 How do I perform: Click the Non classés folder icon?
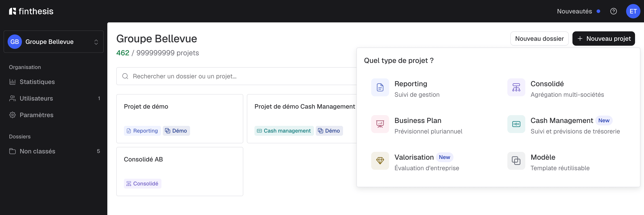[x=13, y=151]
